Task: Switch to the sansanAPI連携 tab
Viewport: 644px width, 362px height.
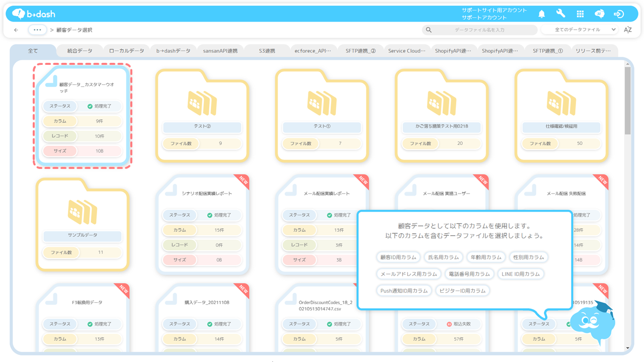Action: pos(220,51)
